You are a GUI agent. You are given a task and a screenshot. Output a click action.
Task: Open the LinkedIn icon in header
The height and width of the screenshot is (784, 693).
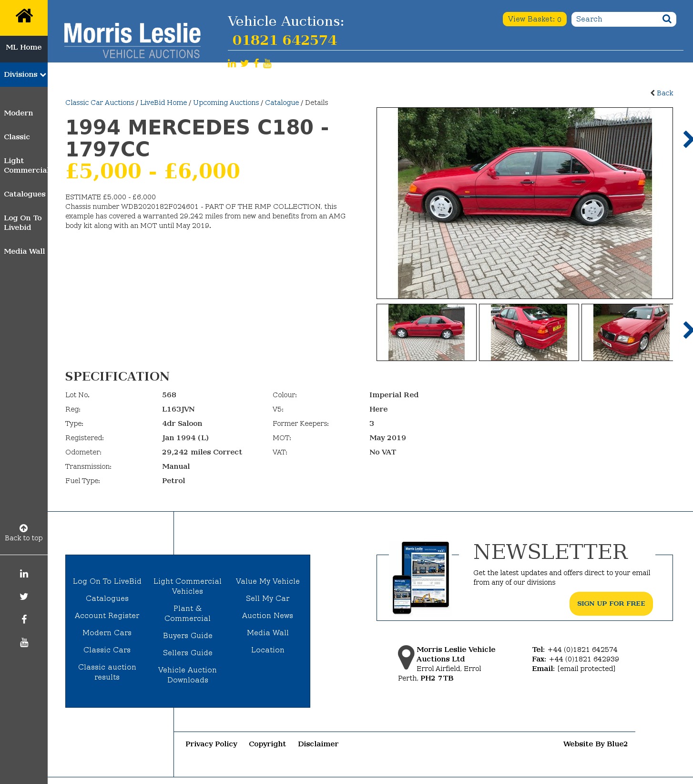point(232,63)
